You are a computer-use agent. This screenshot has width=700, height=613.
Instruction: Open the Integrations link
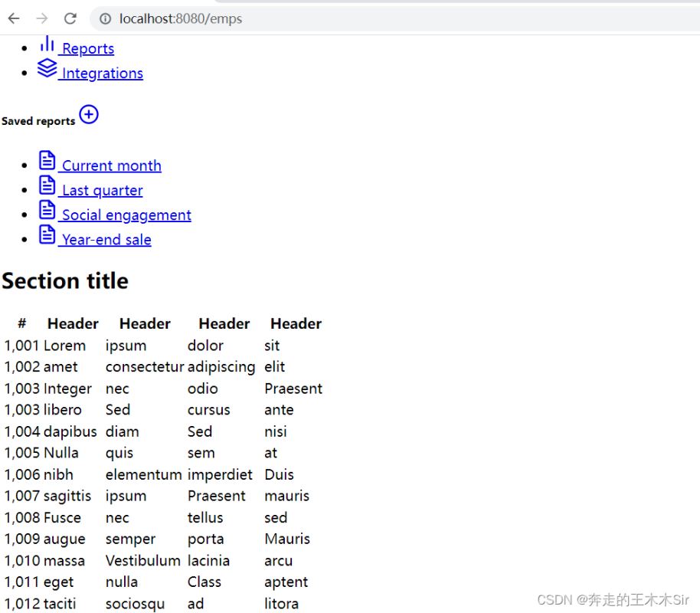(103, 74)
